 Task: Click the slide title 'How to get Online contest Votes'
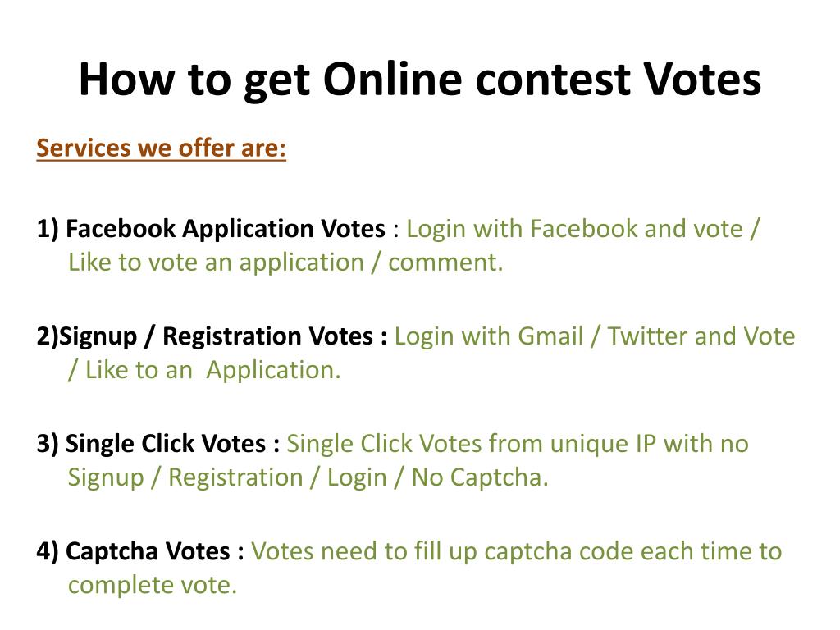(x=420, y=80)
